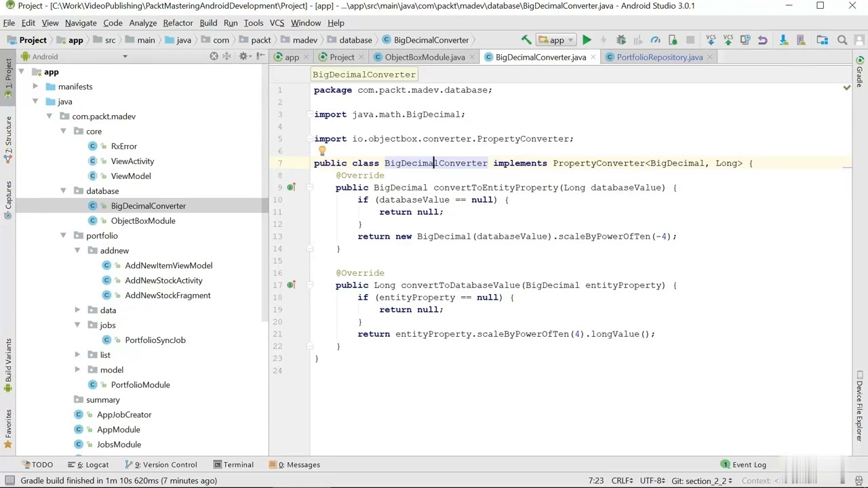Viewport: 868px width, 488px height.
Task: Click the BigDecimalConverter editor breadcrumb
Action: 364,75
